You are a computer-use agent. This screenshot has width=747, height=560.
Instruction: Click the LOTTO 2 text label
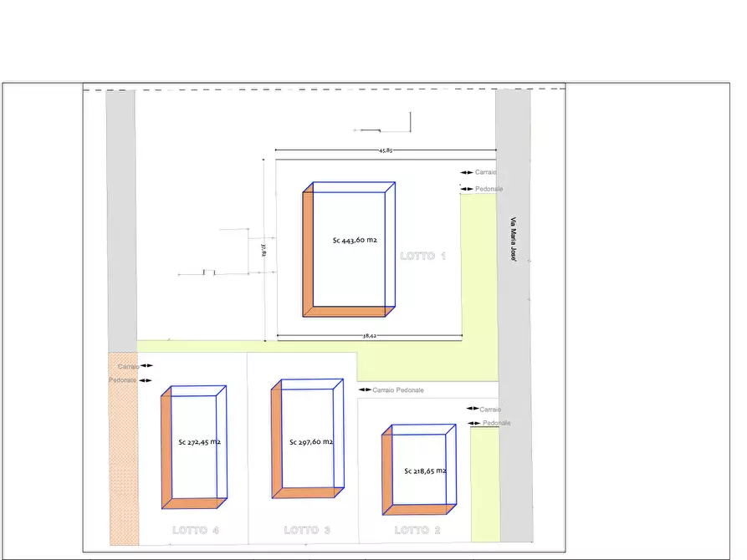pos(417,530)
